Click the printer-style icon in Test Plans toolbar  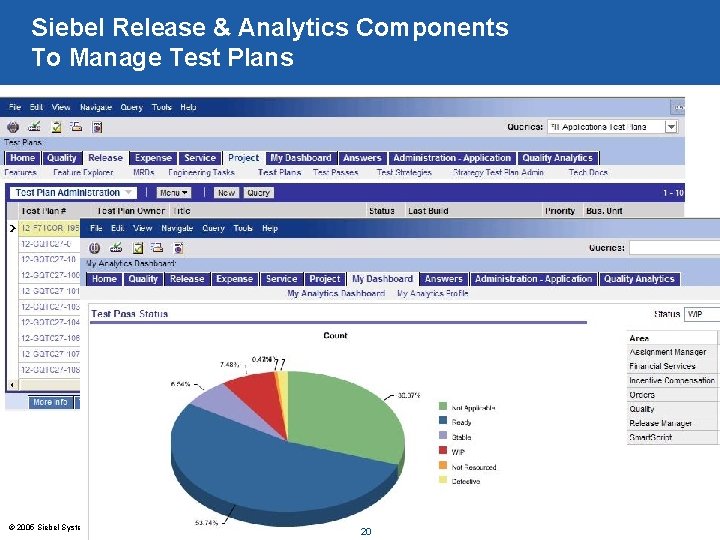pyautogui.click(x=76, y=126)
